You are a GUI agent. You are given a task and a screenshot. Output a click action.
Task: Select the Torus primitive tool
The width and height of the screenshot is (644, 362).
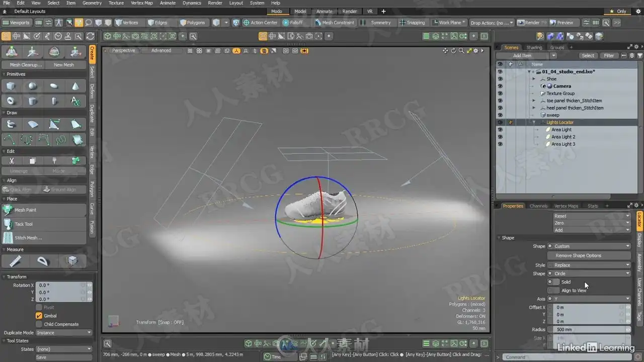11,101
